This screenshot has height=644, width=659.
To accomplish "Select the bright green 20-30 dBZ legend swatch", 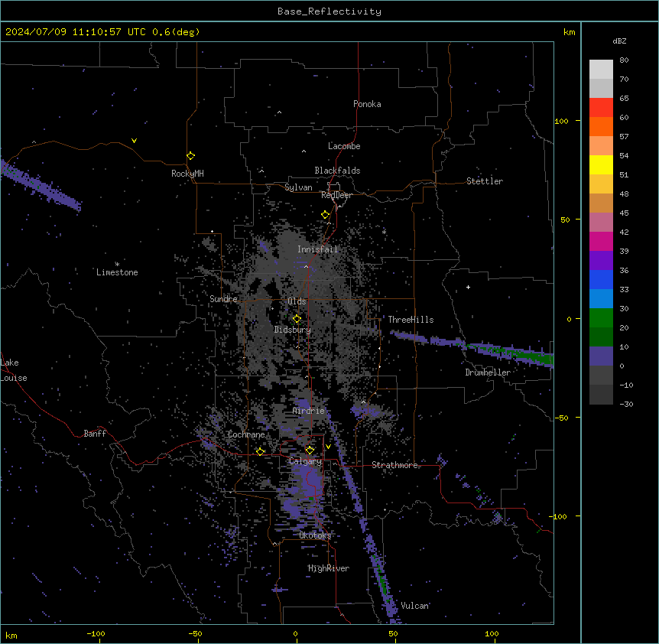I will (x=601, y=318).
